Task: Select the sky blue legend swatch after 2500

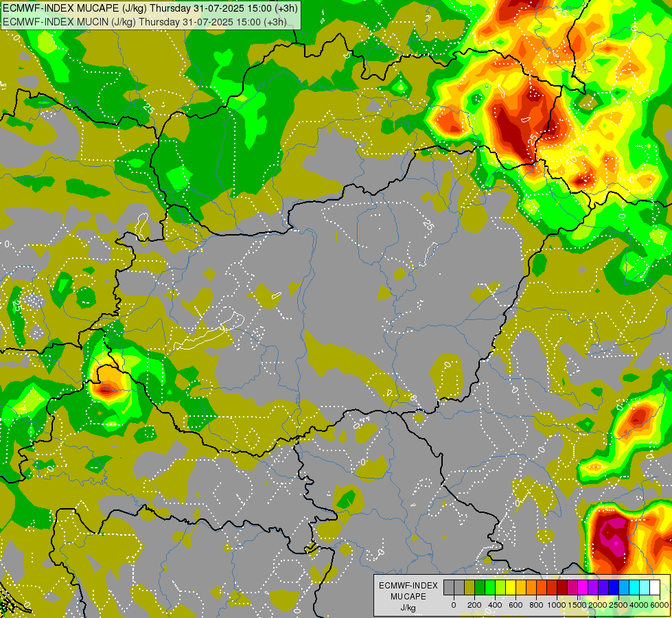Action: pos(624,588)
